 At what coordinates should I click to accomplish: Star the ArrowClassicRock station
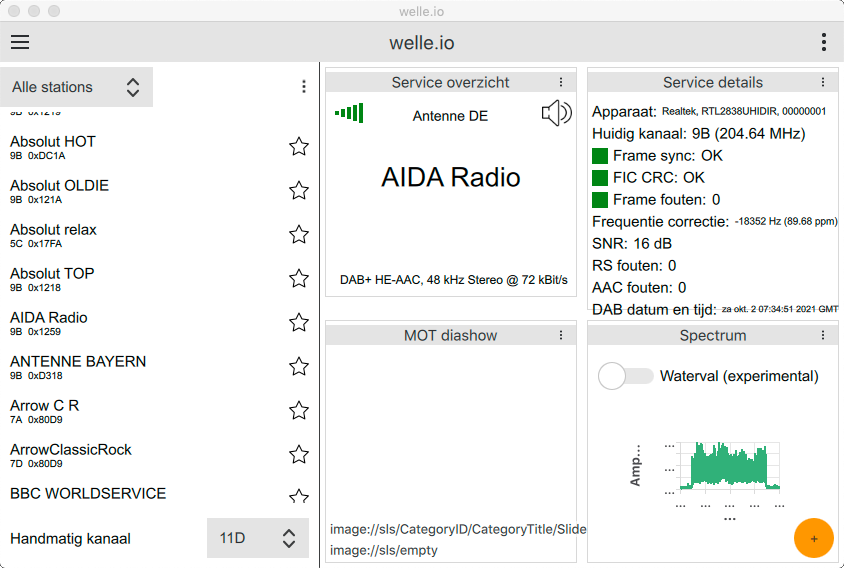(x=299, y=455)
